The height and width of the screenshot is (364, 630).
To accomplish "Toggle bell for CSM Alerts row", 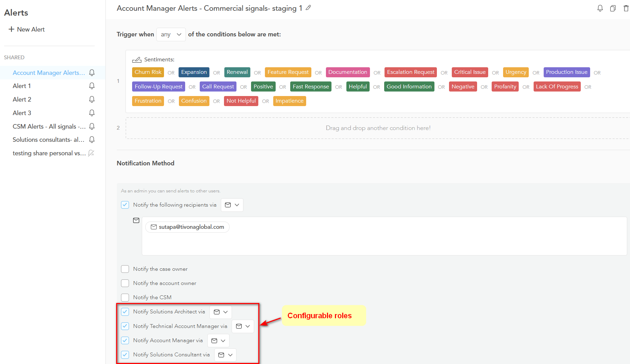I will [92, 127].
